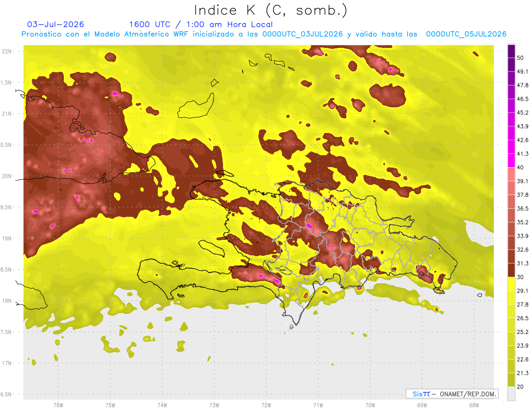Click the '19N' latitude label
The width and height of the screenshot is (532, 411).
coord(8,239)
